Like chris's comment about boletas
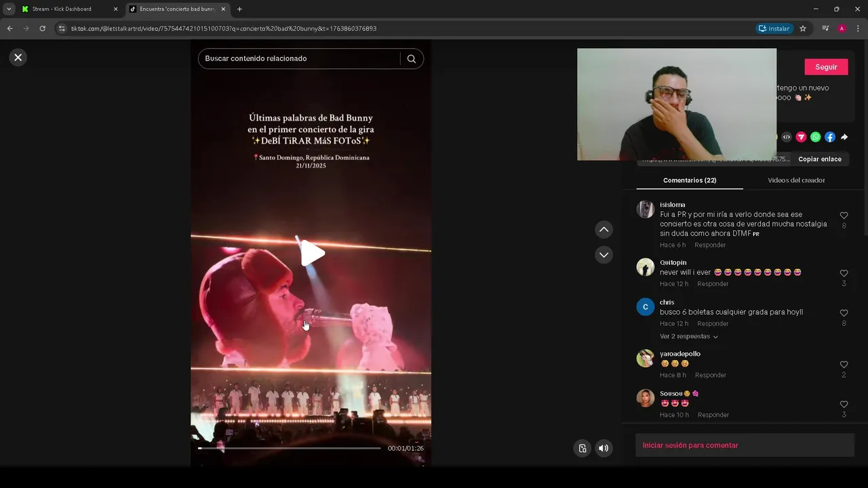Image resolution: width=868 pixels, height=488 pixels. [844, 313]
